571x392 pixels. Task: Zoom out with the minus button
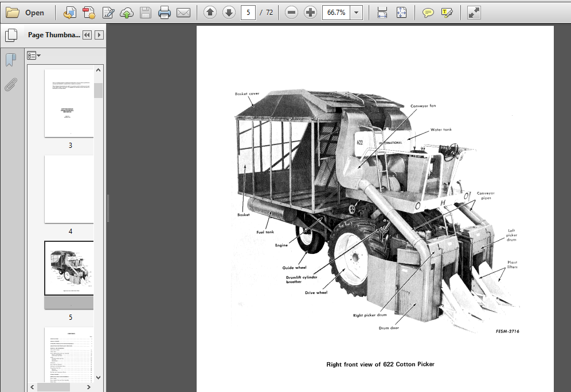point(291,13)
